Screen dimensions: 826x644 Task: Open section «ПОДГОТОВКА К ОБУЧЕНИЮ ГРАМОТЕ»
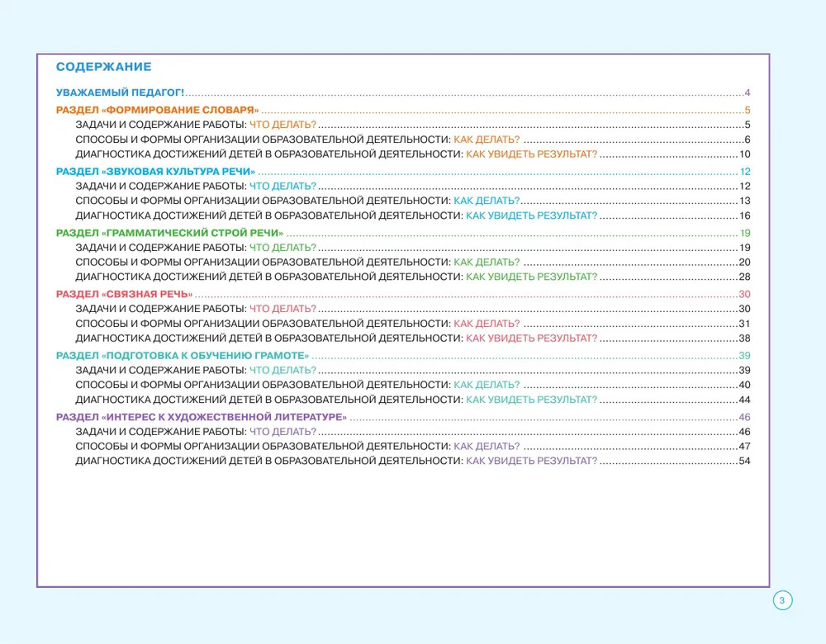coord(182,355)
